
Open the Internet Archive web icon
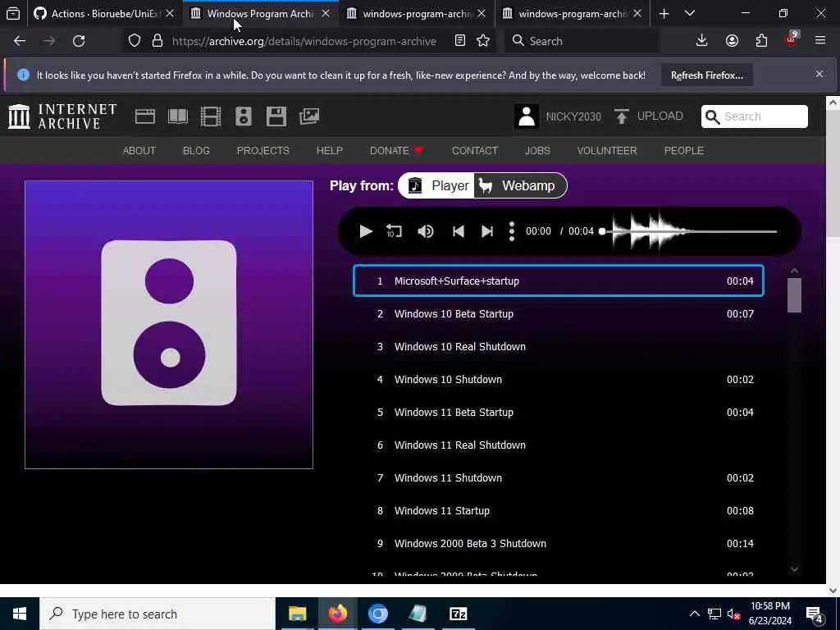click(144, 116)
